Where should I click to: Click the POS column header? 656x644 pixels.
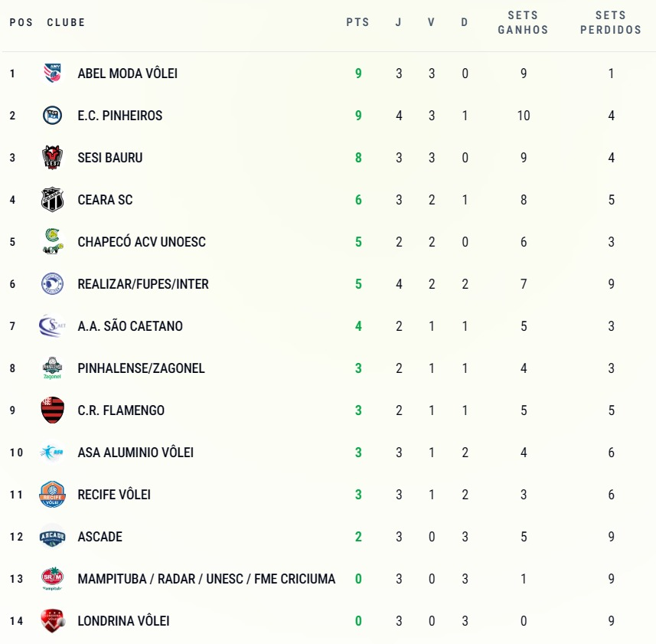pos(21,22)
